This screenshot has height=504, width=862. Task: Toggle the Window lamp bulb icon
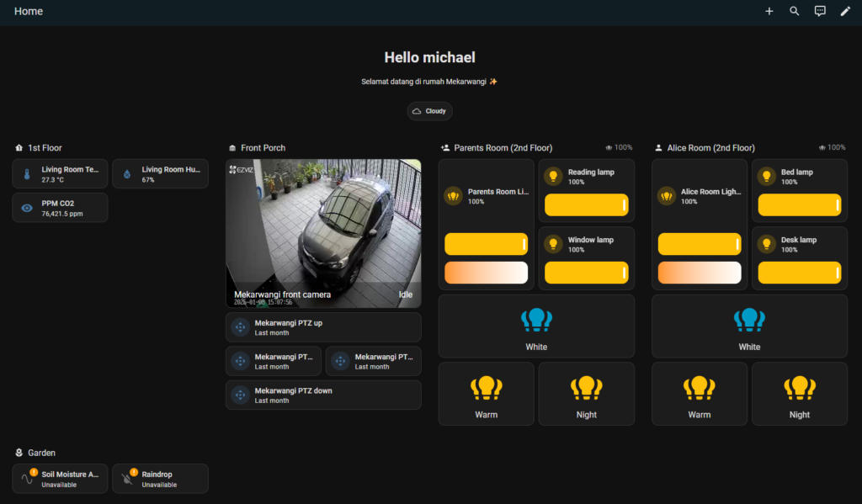(x=553, y=244)
